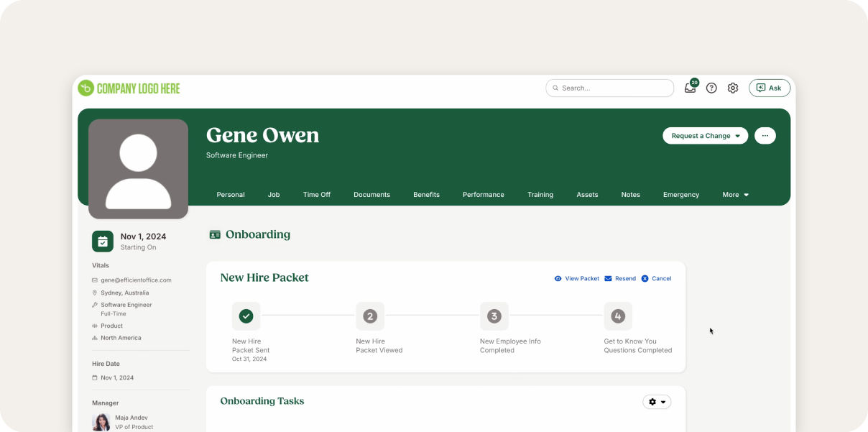The height and width of the screenshot is (432, 868).
Task: Click the Oct 31, 2024 sent date
Action: tap(249, 359)
